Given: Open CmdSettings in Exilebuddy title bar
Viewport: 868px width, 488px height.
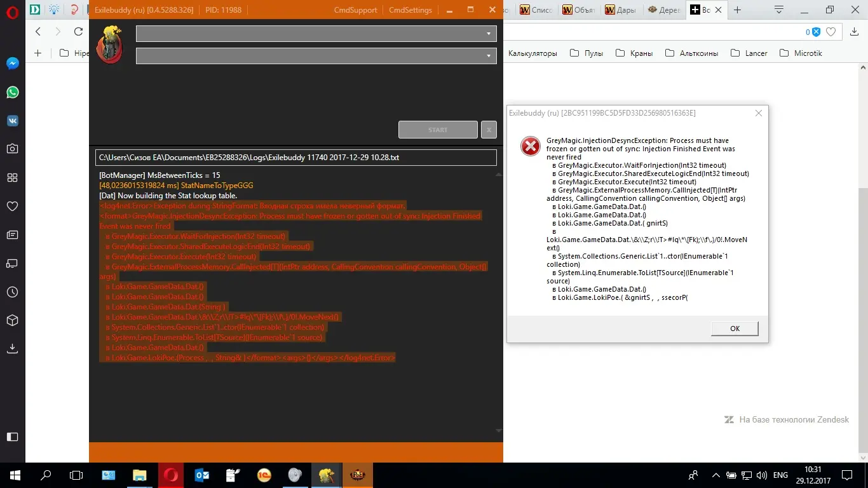Looking at the screenshot, I should 410,10.
